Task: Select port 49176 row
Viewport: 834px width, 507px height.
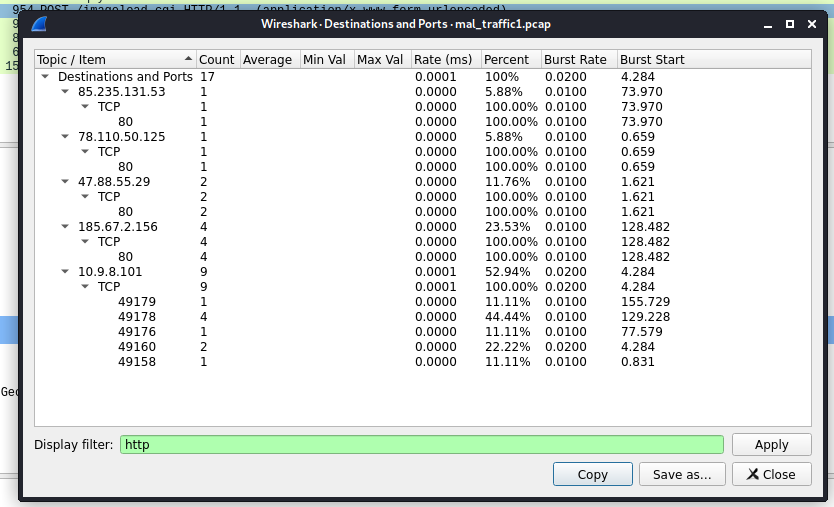Action: coord(423,331)
